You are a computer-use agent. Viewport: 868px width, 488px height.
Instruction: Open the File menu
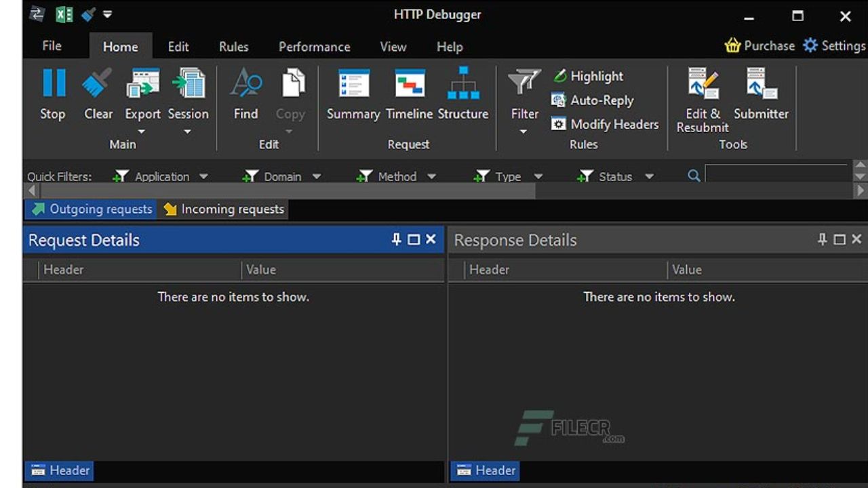(x=52, y=46)
